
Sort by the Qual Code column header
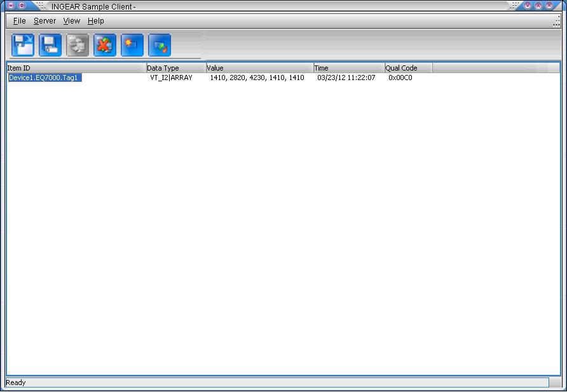[409, 68]
